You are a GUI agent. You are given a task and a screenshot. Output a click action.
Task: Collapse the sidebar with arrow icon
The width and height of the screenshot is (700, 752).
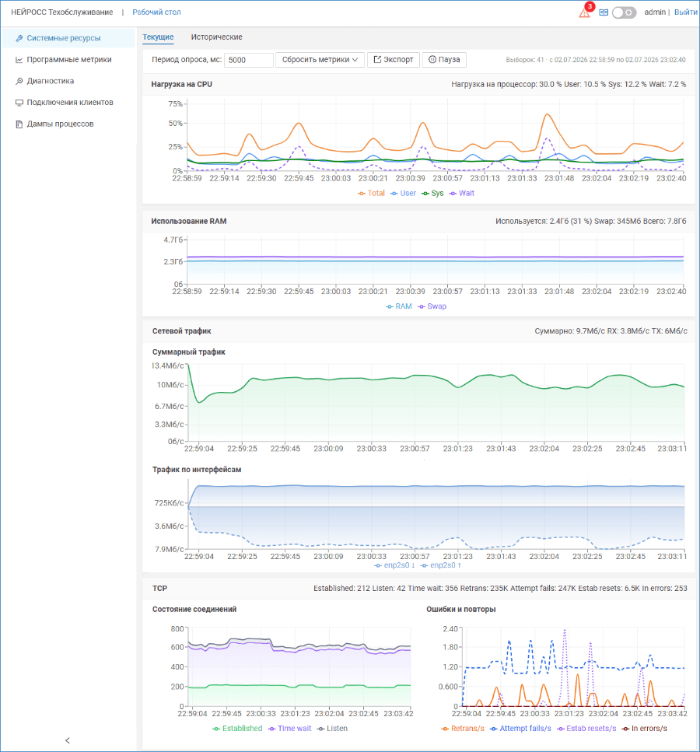pos(67,740)
